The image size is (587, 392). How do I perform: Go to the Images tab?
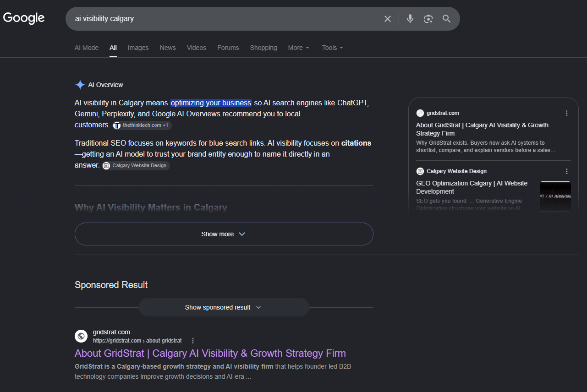[138, 48]
